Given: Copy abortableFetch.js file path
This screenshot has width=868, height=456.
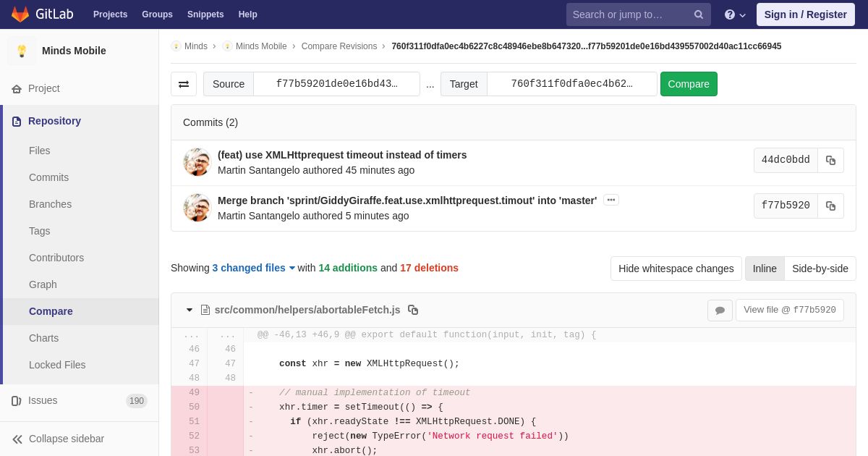Looking at the screenshot, I should click(413, 310).
